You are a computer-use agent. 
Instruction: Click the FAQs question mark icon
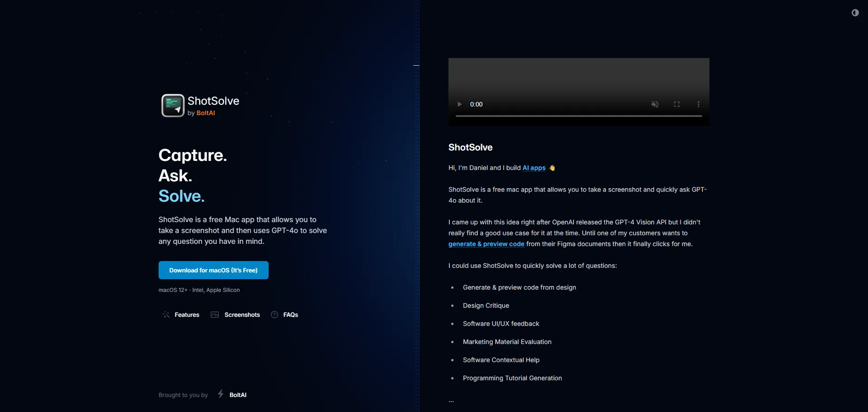pyautogui.click(x=275, y=315)
